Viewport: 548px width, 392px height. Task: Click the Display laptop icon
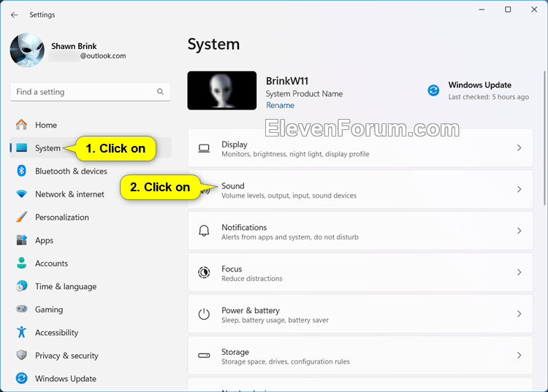[x=204, y=148]
